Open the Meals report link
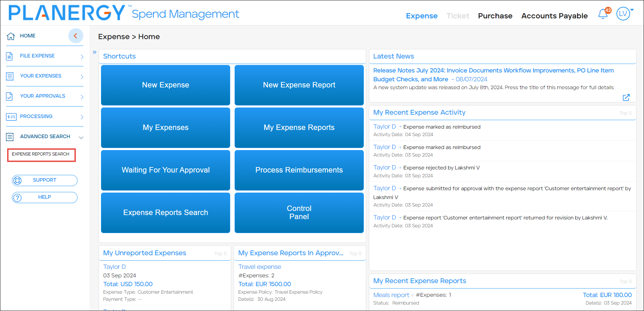This screenshot has width=644, height=311. click(x=391, y=295)
